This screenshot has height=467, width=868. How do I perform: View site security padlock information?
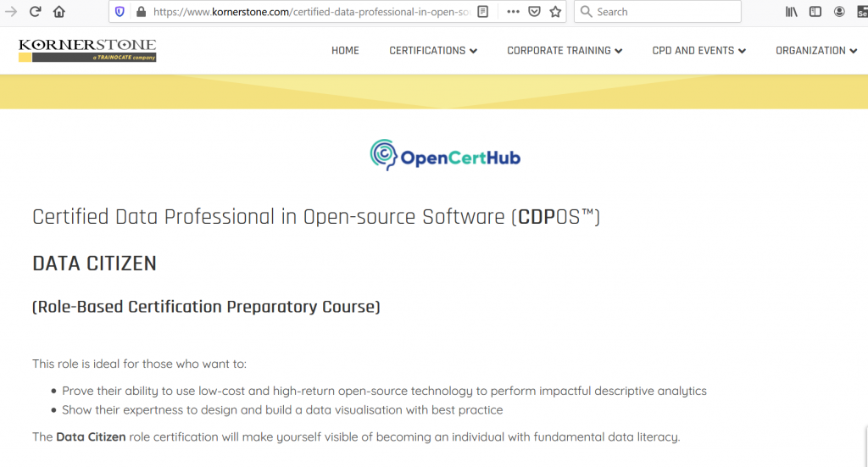coord(142,12)
